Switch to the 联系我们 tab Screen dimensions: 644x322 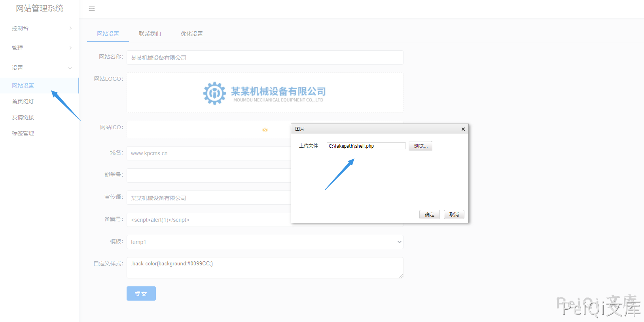click(150, 34)
